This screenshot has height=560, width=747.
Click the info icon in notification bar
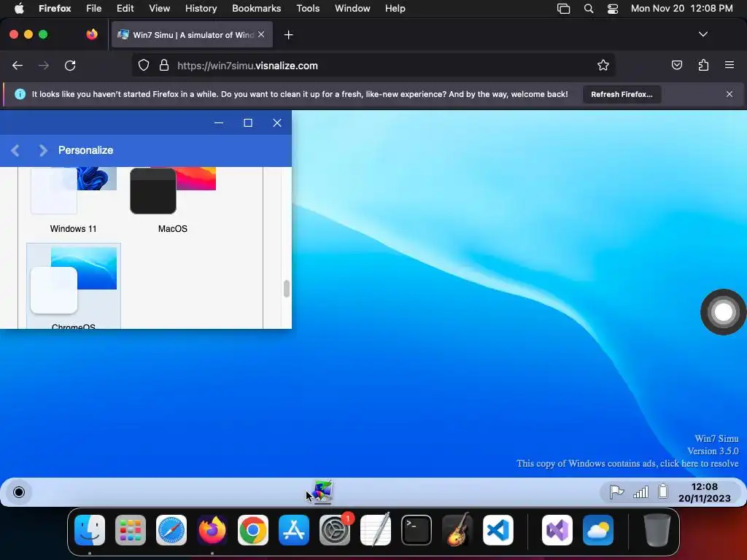pyautogui.click(x=20, y=94)
